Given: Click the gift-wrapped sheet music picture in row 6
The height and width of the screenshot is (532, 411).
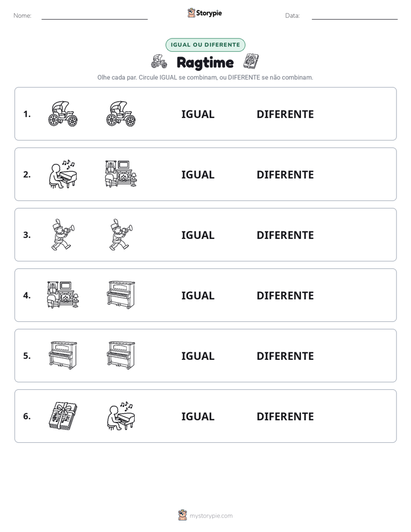Looking at the screenshot, I should 63,416.
